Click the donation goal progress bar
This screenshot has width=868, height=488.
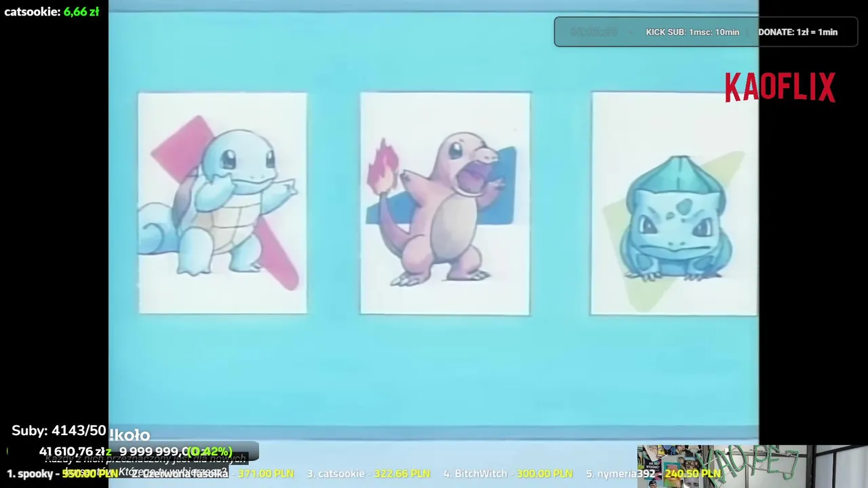click(x=134, y=451)
